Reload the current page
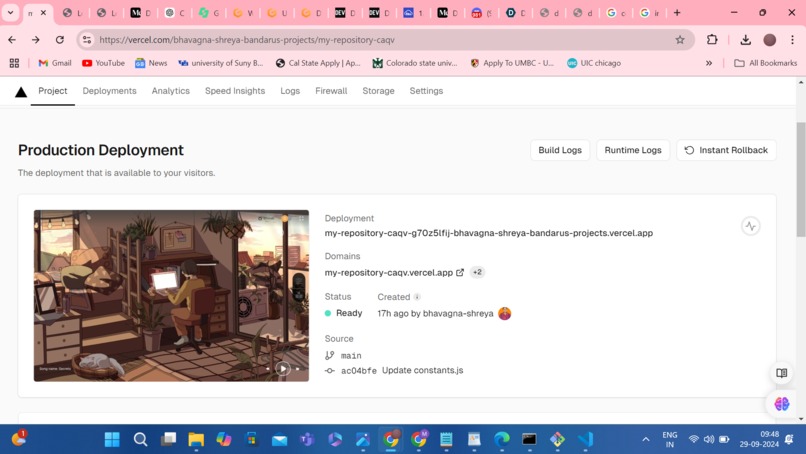The height and width of the screenshot is (454, 806). click(60, 40)
